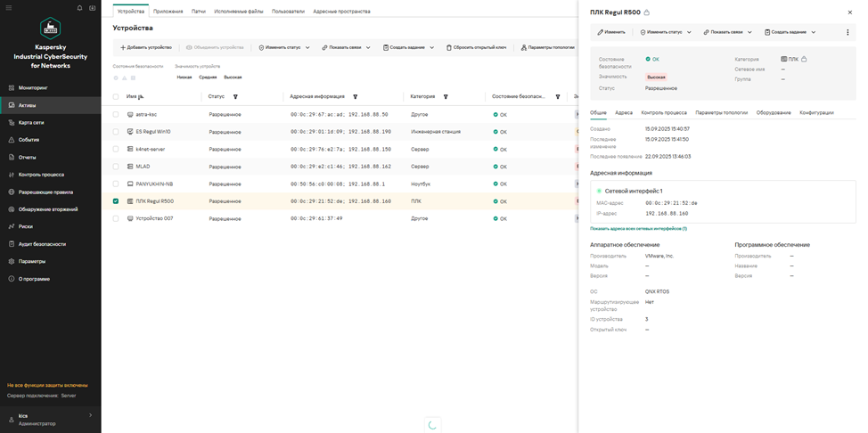The image size is (868, 433).
Task: Click pencil Изменить in details panel
Action: 611,32
